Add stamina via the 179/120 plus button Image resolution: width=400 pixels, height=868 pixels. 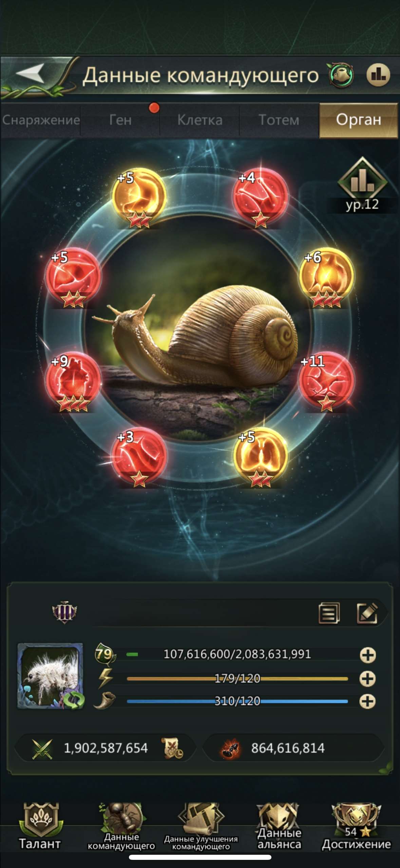coord(368,679)
